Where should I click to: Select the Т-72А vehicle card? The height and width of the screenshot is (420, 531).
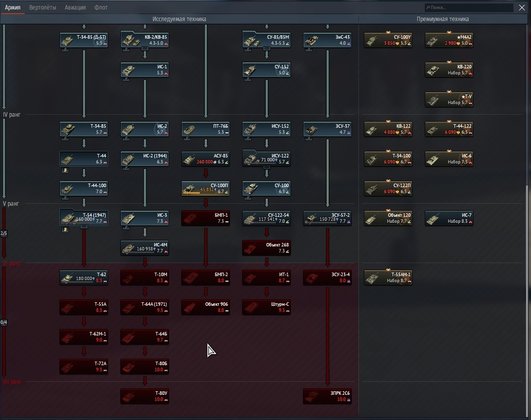[x=84, y=367]
